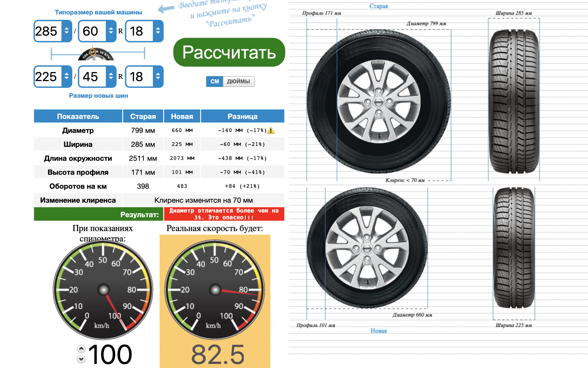Click the old tire profile 60 stepper
The image size is (588, 368).
point(111,31)
